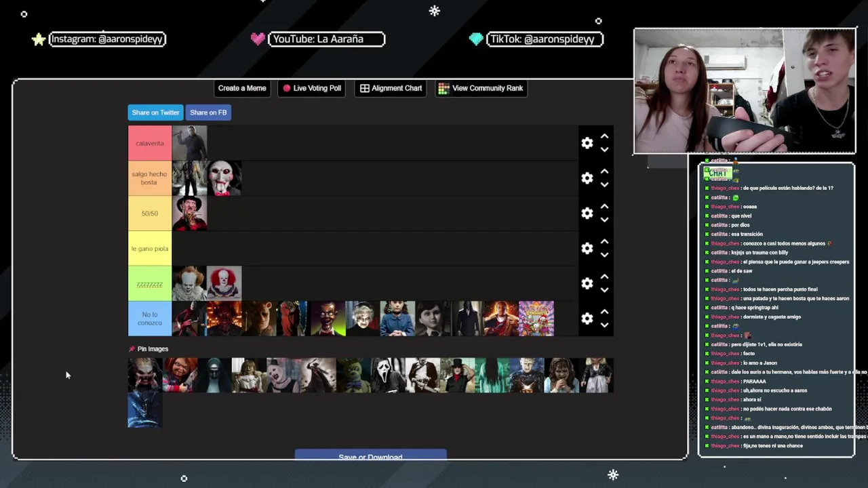The image size is (868, 488).
Task: Move the zzzzzzzz tier down
Action: click(604, 290)
